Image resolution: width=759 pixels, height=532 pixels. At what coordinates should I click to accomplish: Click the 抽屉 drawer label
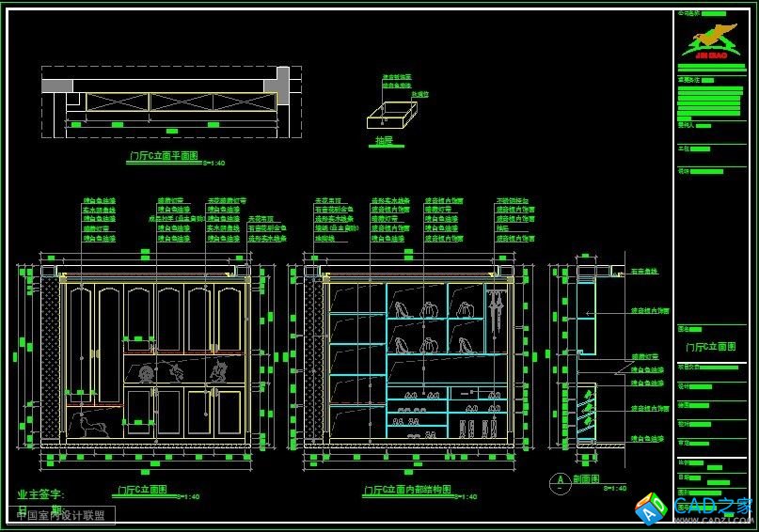click(x=384, y=141)
